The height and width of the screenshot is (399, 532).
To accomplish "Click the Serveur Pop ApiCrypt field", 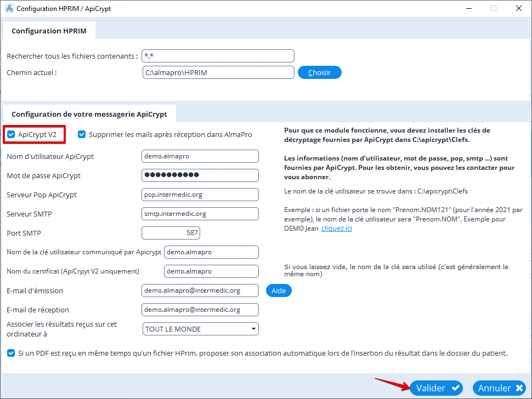I will click(200, 195).
